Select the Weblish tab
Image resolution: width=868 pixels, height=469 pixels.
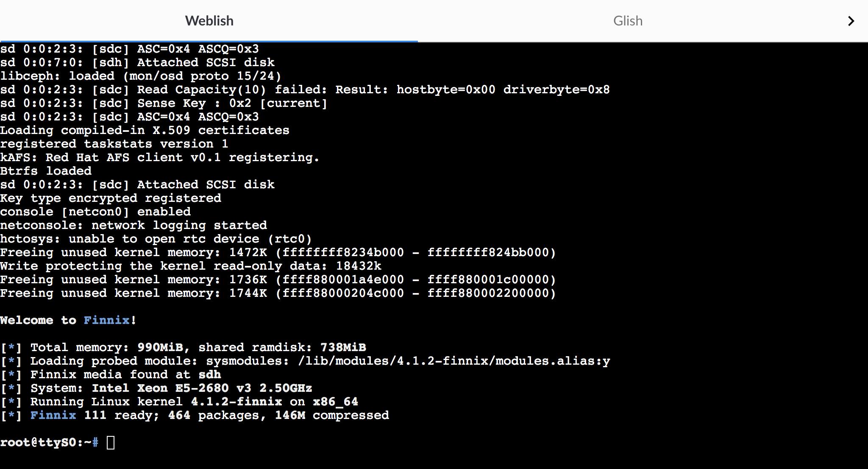pyautogui.click(x=209, y=20)
